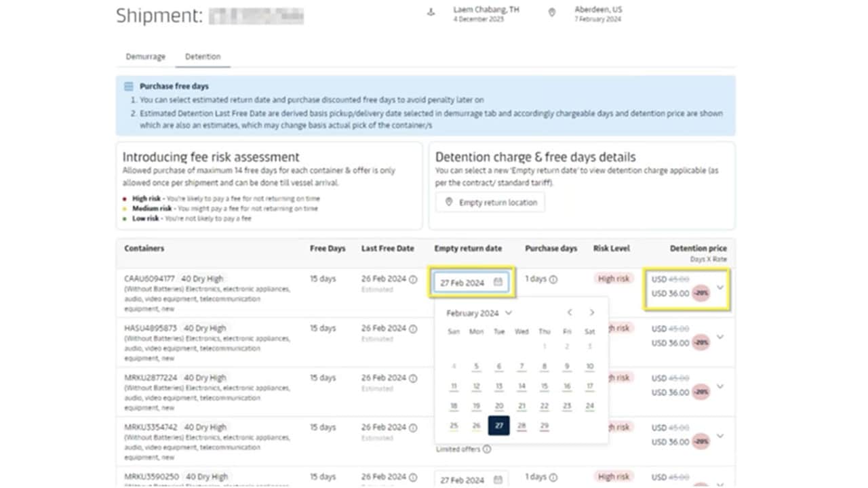Click the Empty return location button
This screenshot has height=488, width=868.
[x=490, y=203]
